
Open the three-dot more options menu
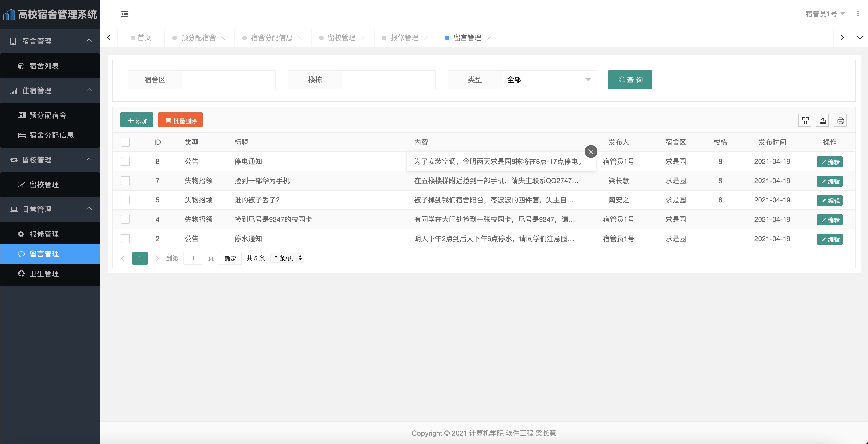(x=858, y=14)
